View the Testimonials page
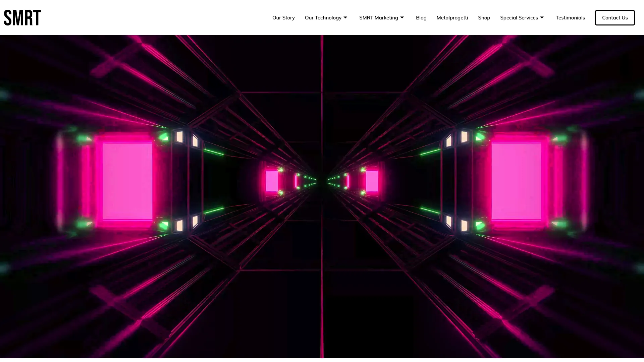The width and height of the screenshot is (644, 362). tap(570, 18)
